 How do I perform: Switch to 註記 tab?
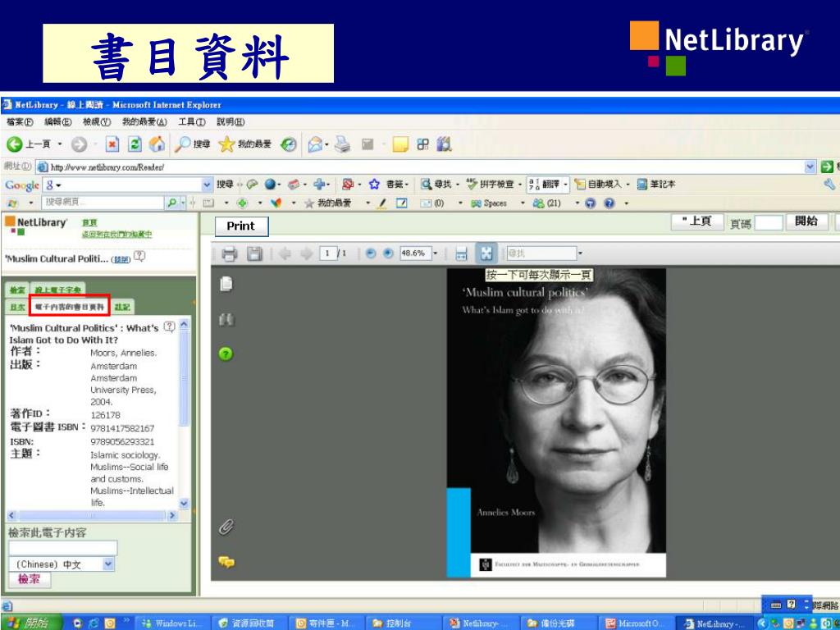tap(123, 307)
